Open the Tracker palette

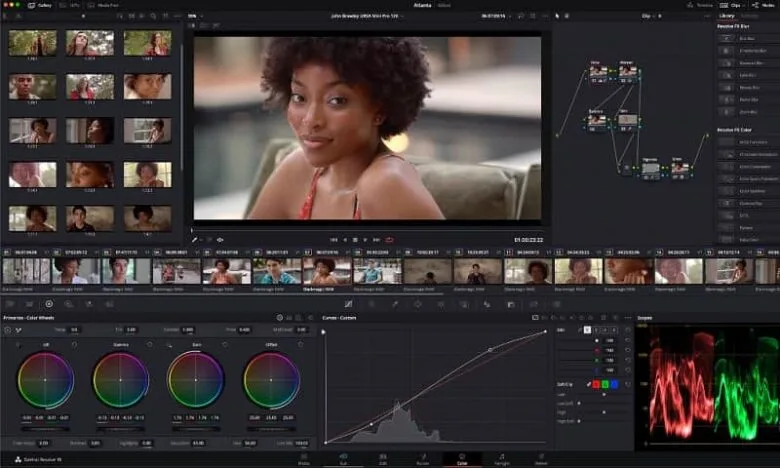pyautogui.click(x=441, y=304)
